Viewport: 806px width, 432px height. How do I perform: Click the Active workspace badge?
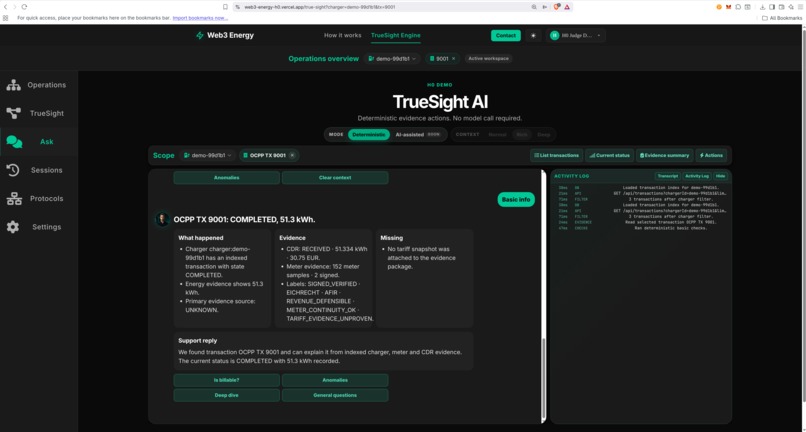[x=488, y=59]
